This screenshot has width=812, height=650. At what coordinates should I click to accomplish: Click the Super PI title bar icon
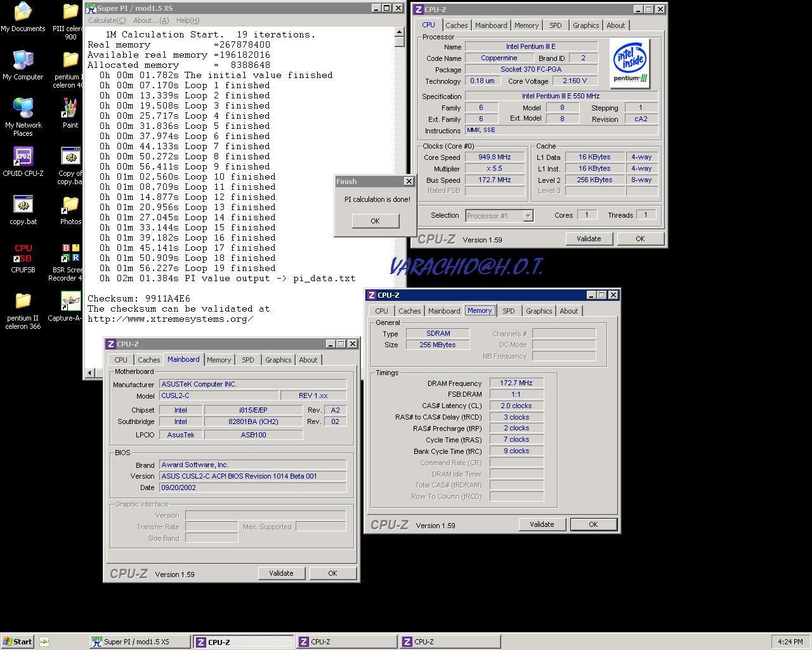(91, 8)
